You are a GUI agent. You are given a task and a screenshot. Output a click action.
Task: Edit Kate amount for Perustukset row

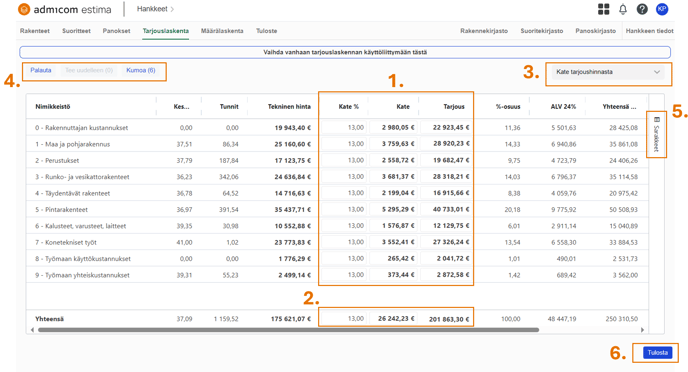click(x=394, y=161)
